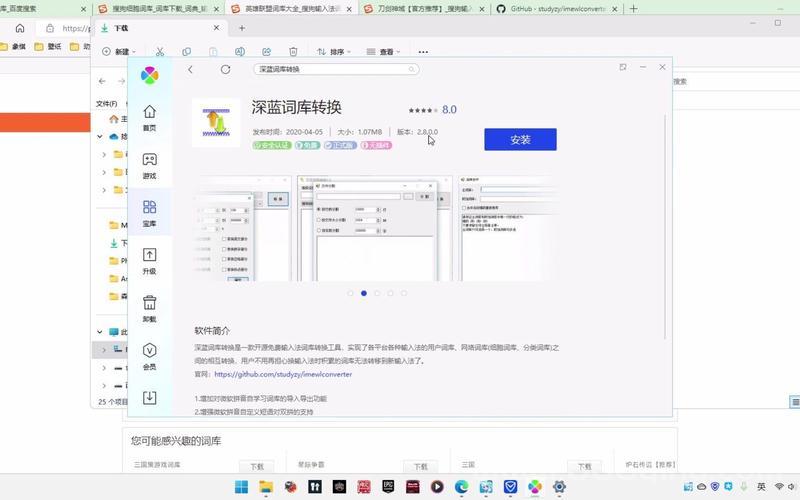The height and width of the screenshot is (500, 800).
Task: Select the second highlighted carousel dot
Action: click(364, 293)
